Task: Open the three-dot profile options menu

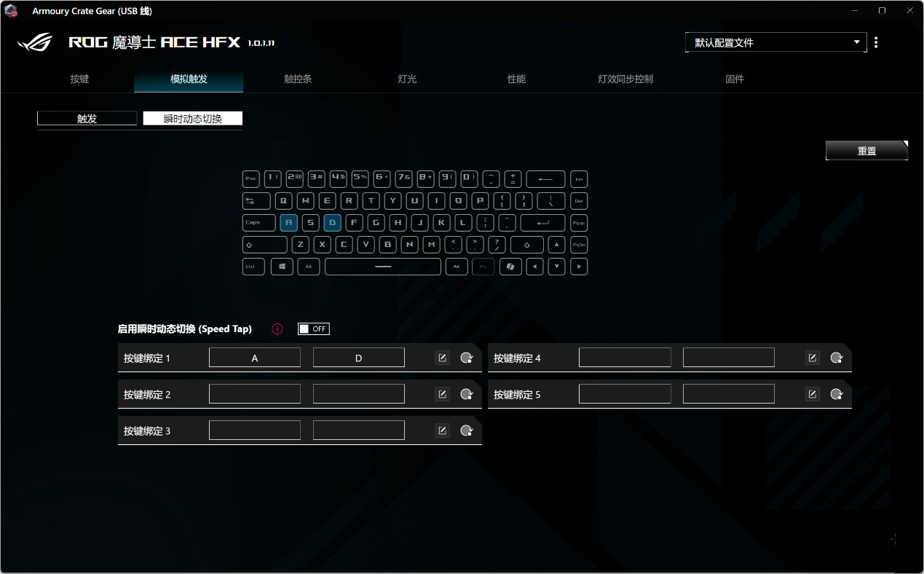Action: pyautogui.click(x=876, y=42)
